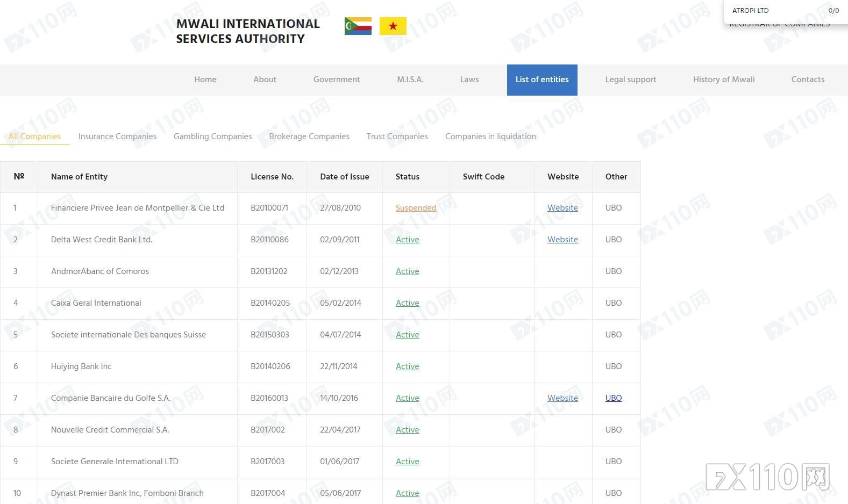
Task: Click the Comoros national flag icon
Action: pyautogui.click(x=358, y=26)
